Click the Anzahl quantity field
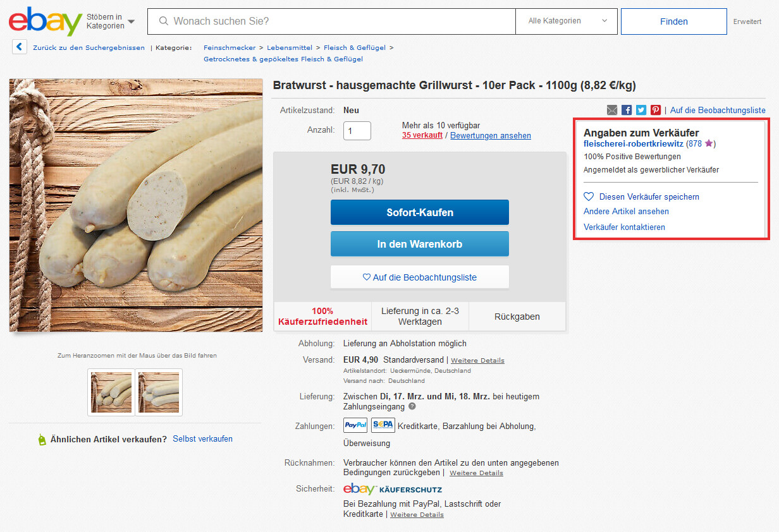Viewport: 779px width, 532px height. click(357, 131)
